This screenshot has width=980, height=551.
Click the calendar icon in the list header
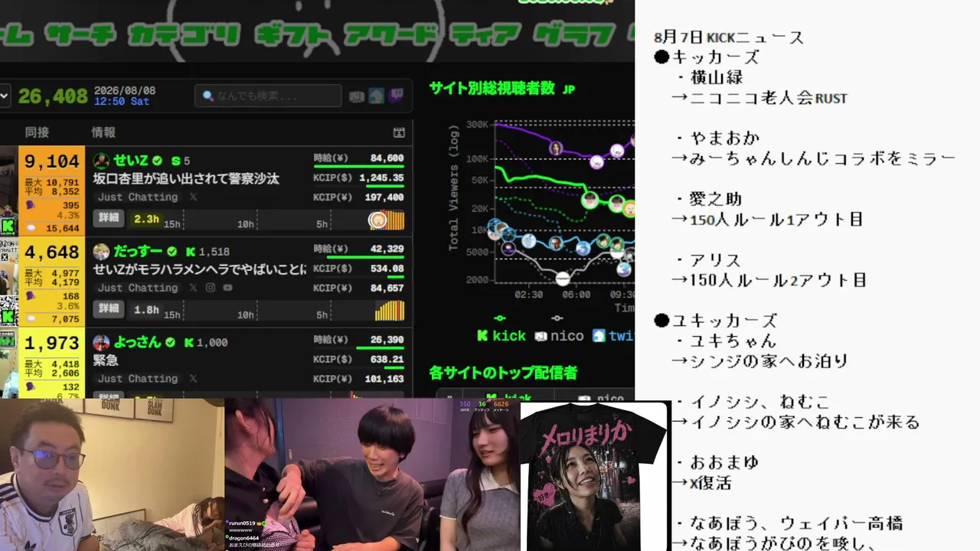click(x=399, y=132)
